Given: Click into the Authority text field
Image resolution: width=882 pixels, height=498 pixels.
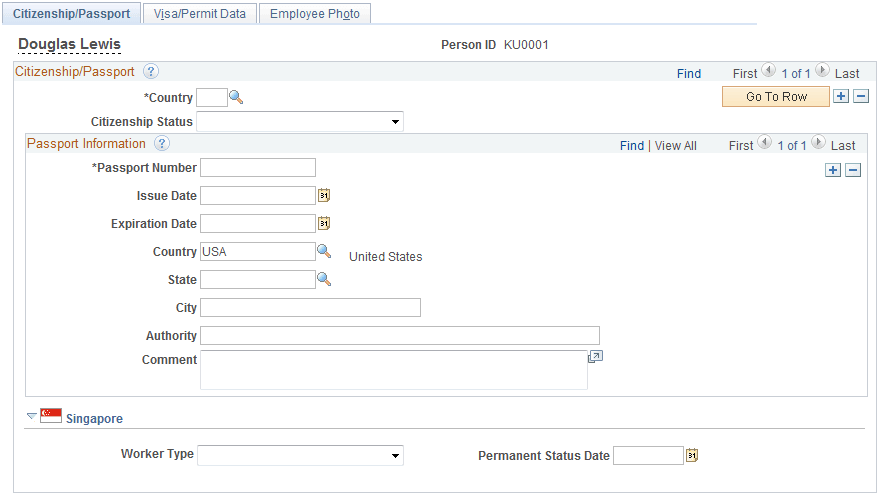Looking at the screenshot, I should [400, 336].
